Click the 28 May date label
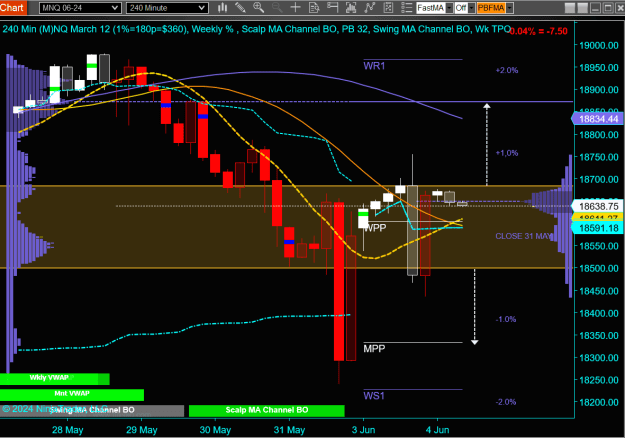The width and height of the screenshot is (625, 438). click(67, 430)
